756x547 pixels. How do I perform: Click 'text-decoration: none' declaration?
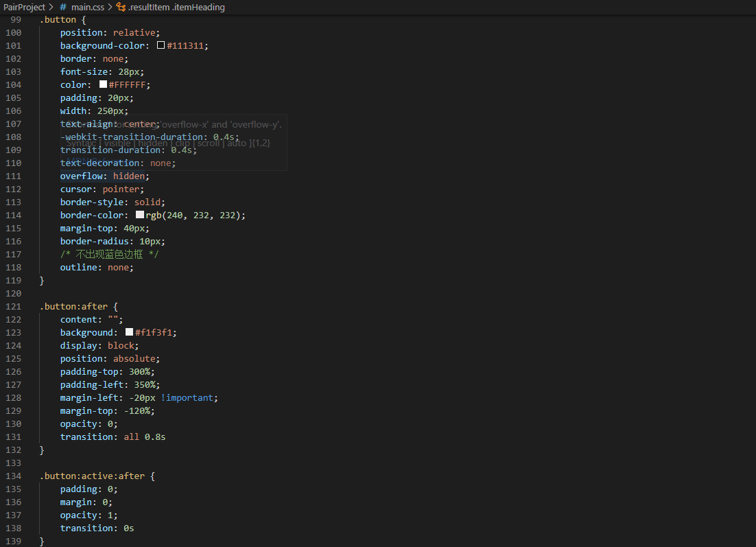click(118, 163)
